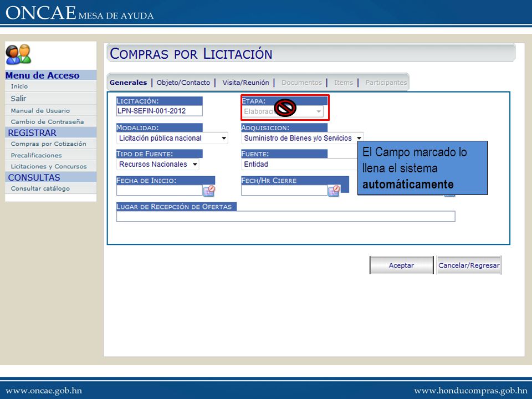Open Cambio de Contraseña
Image resolution: width=532 pixels, height=399 pixels.
pyautogui.click(x=47, y=121)
